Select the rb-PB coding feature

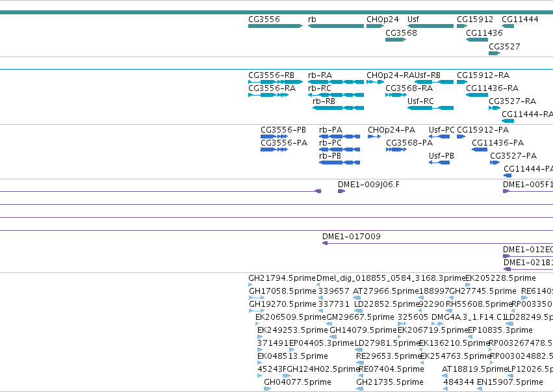[340, 163]
